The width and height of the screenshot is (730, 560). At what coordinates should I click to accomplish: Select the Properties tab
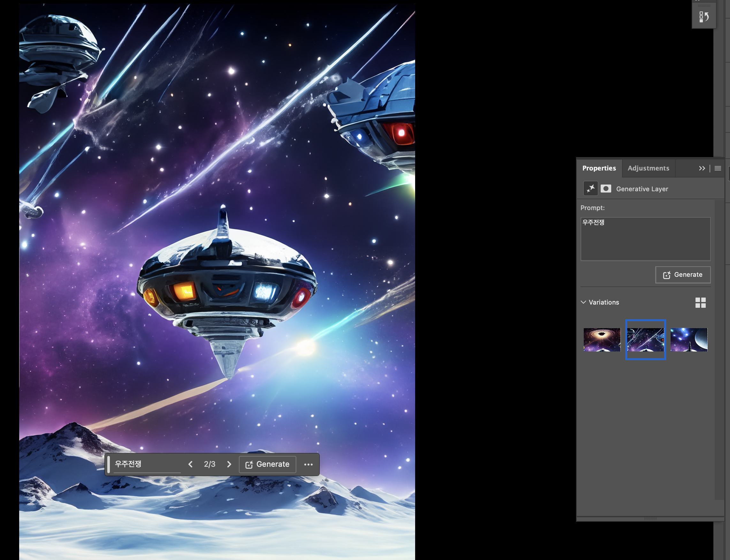(x=599, y=168)
